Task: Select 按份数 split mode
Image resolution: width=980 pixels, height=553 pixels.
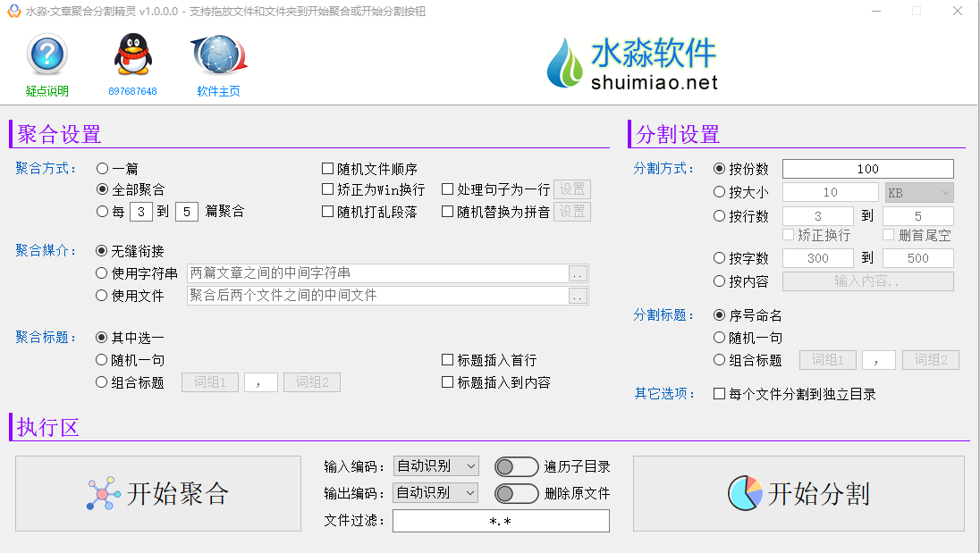Action: pyautogui.click(x=741, y=169)
